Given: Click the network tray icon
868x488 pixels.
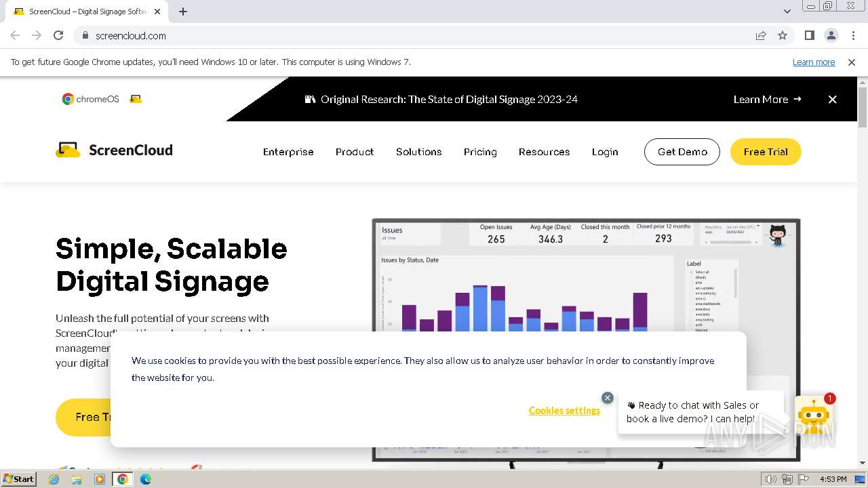Looking at the screenshot, I should point(788,479).
